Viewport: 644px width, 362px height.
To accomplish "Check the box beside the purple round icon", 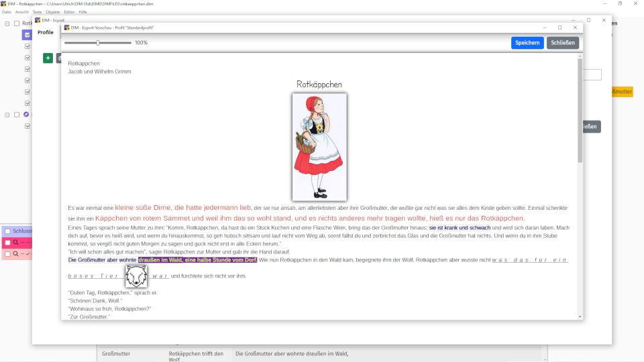I will (x=17, y=115).
